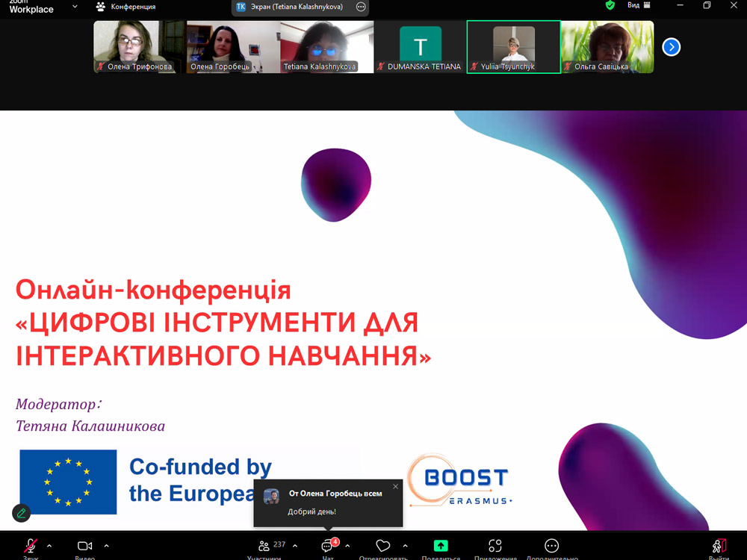Click the green Поделиться share screen icon
747x560 pixels.
[x=441, y=547]
